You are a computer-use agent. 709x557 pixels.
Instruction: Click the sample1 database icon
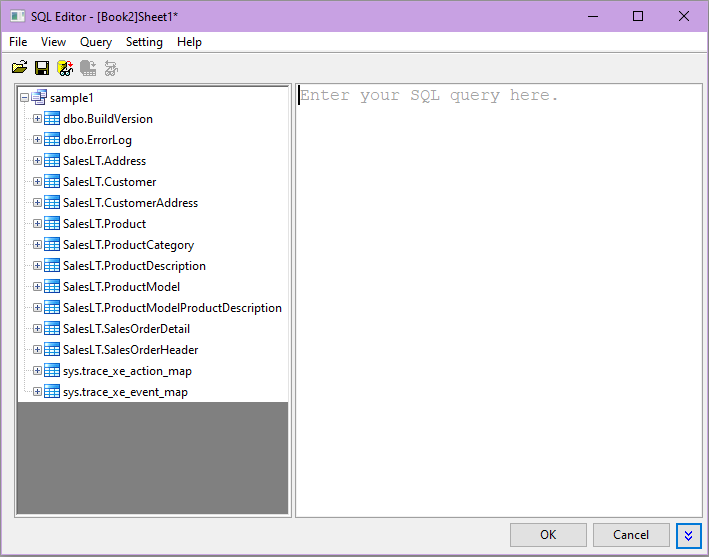39,98
